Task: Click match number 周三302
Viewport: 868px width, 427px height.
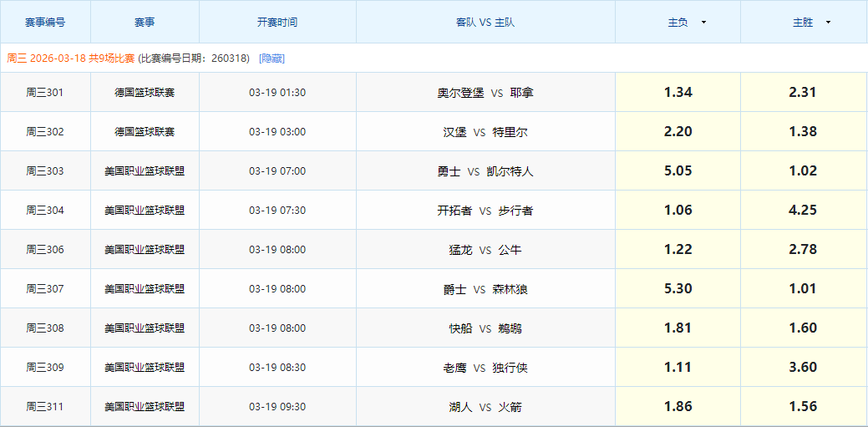Action: (x=45, y=132)
